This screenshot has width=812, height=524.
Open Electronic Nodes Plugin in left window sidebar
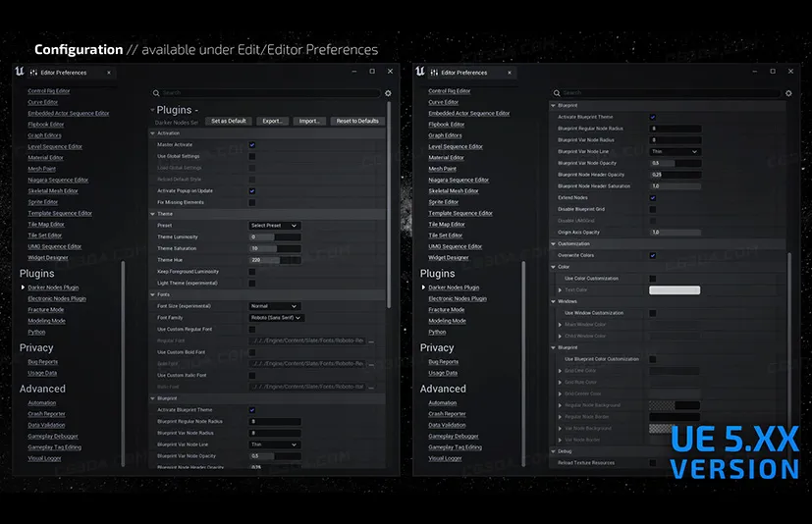tap(57, 298)
